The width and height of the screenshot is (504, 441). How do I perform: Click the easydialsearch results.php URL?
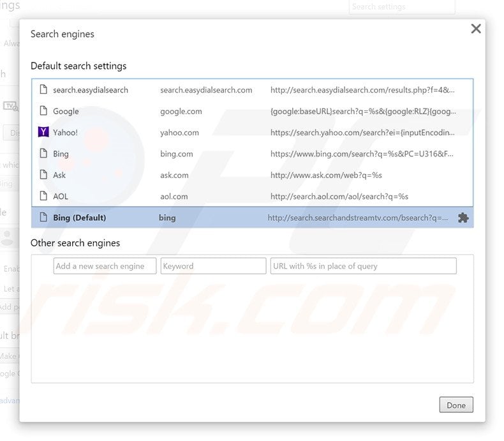tap(362, 90)
